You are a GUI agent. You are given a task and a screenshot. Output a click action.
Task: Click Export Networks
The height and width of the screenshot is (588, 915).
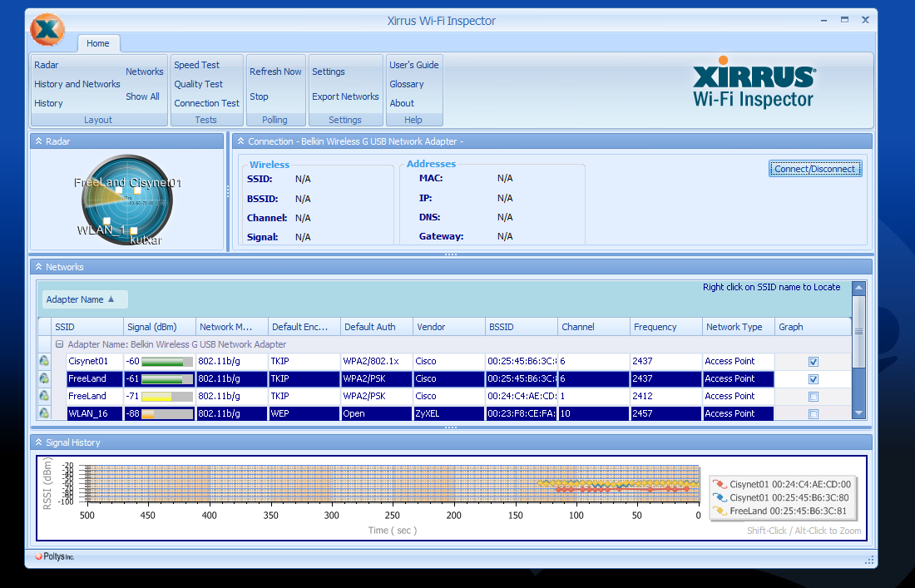pos(345,96)
